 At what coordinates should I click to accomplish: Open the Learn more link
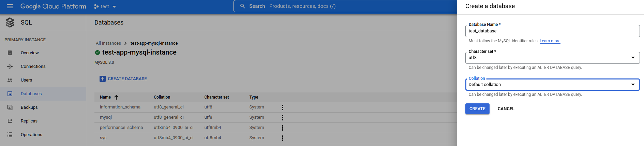click(550, 41)
